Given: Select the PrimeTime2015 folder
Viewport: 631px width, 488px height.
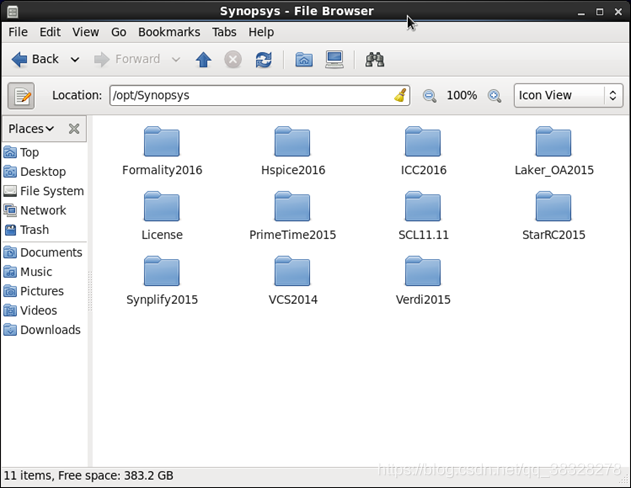Looking at the screenshot, I should tap(293, 216).
